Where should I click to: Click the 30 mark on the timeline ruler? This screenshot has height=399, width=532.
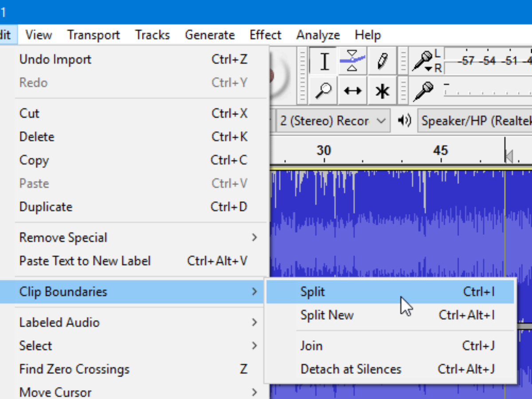click(324, 151)
